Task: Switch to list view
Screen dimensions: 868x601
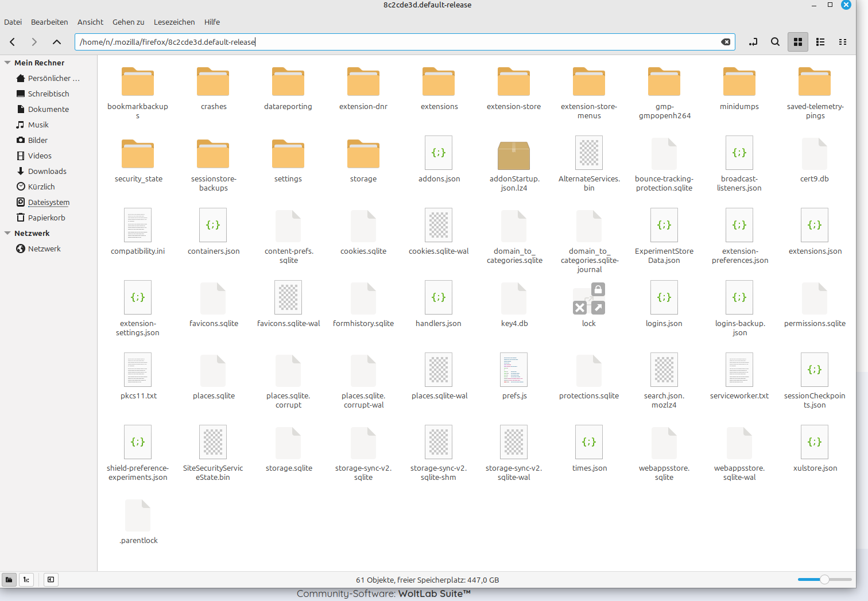Action: click(x=820, y=42)
